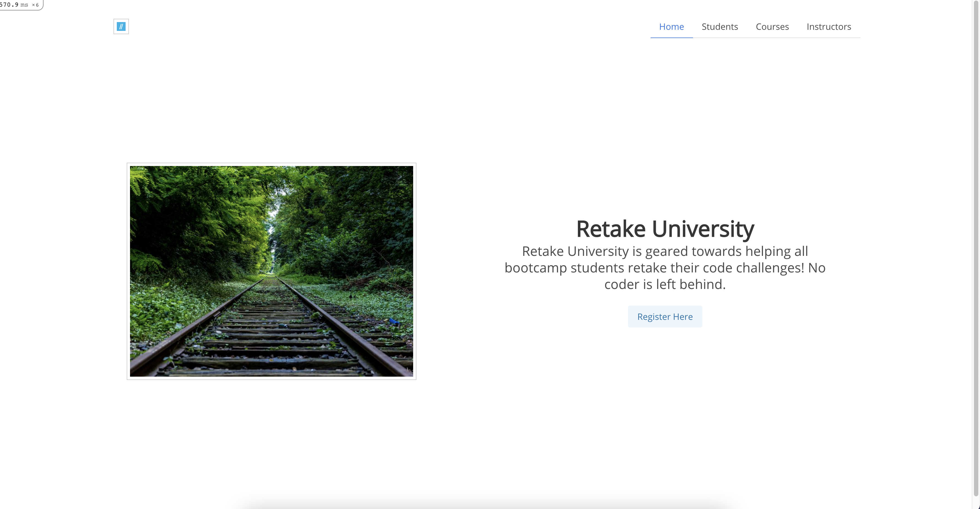980x509 pixels.
Task: Click the Retake University heading
Action: (x=665, y=228)
